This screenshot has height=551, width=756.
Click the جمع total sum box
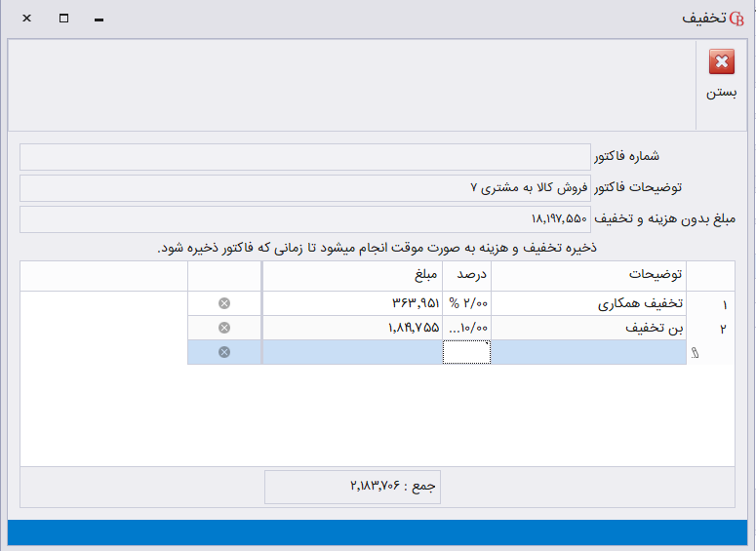352,486
